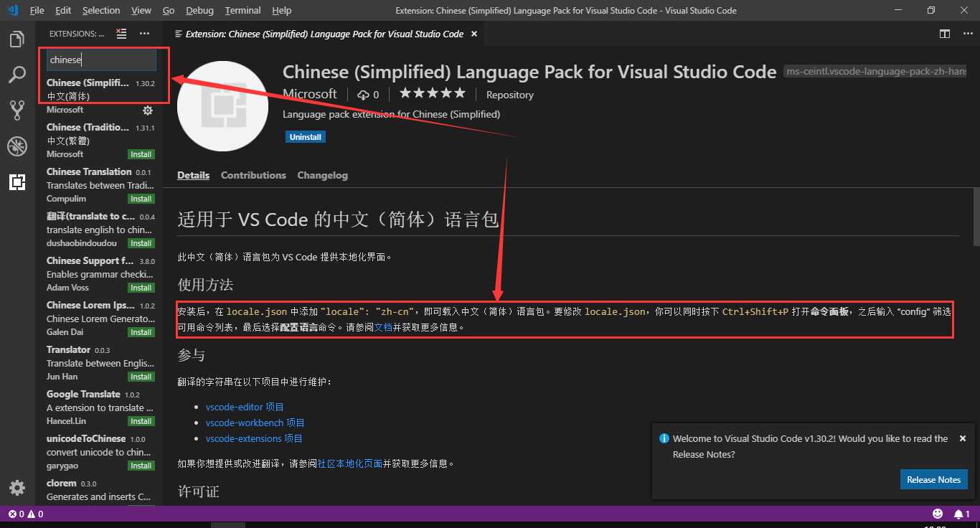The image size is (980, 528).
Task: Click the five-star rating
Action: [433, 93]
